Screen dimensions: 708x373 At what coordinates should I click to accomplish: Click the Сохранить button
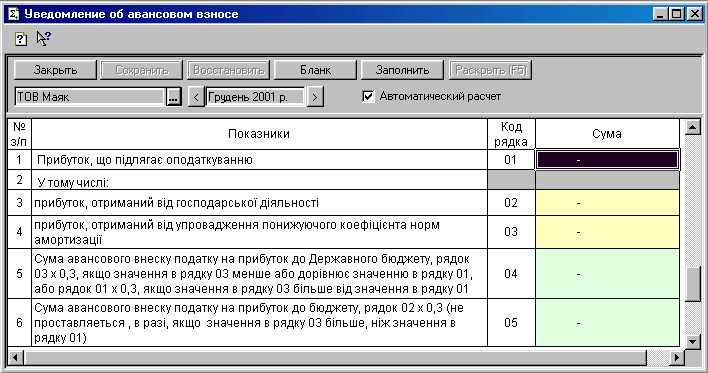[x=142, y=70]
